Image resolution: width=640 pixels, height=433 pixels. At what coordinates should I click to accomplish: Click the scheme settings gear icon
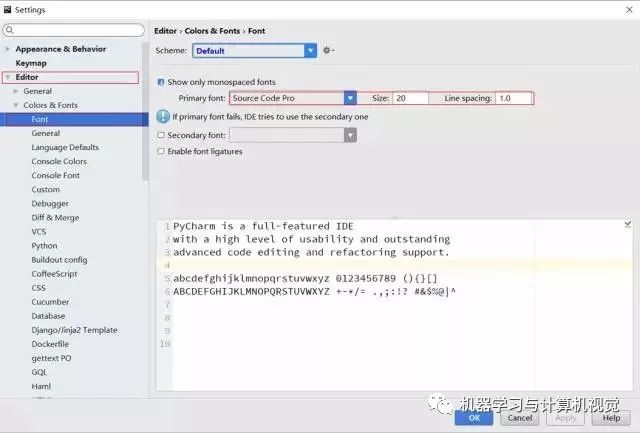point(328,50)
